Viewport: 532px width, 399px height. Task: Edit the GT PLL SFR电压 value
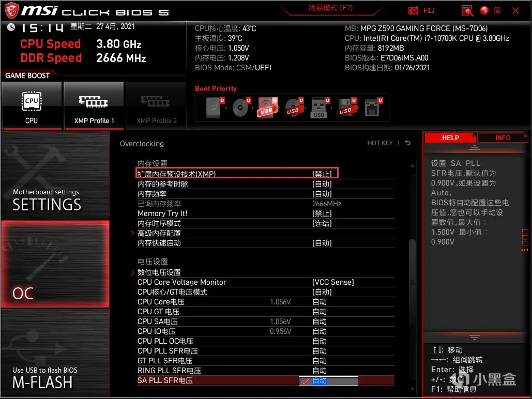(266, 361)
